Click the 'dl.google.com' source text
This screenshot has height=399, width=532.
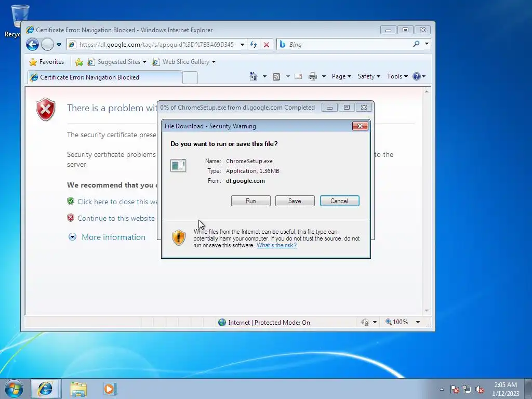pos(245,181)
